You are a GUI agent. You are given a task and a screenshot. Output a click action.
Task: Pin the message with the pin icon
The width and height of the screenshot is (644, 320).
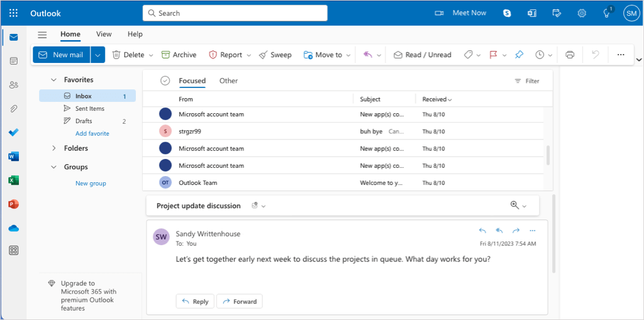519,55
